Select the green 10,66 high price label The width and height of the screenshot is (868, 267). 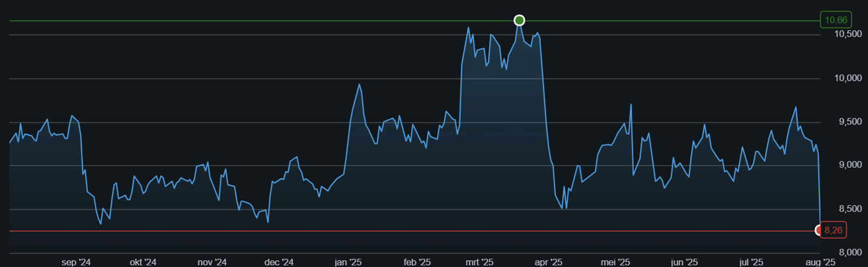[836, 20]
